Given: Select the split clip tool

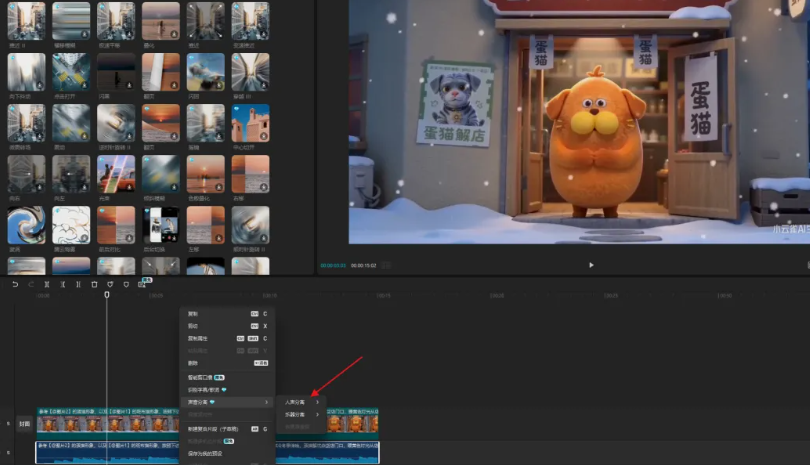Looking at the screenshot, I should click(x=47, y=284).
